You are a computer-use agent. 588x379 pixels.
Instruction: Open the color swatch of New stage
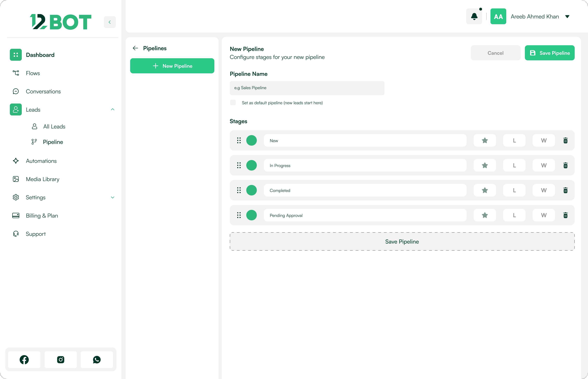(251, 141)
